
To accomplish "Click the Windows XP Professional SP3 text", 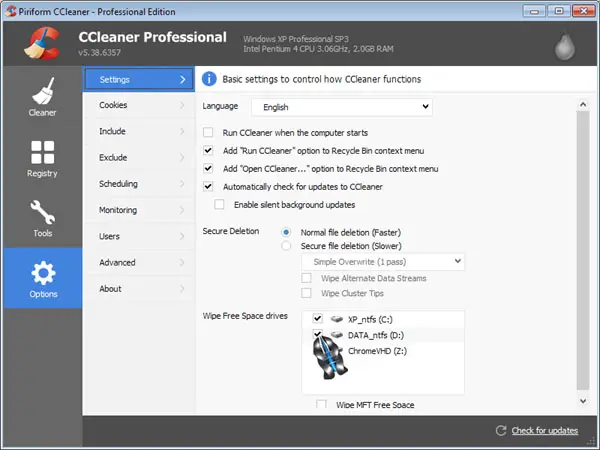I will (x=296, y=39).
